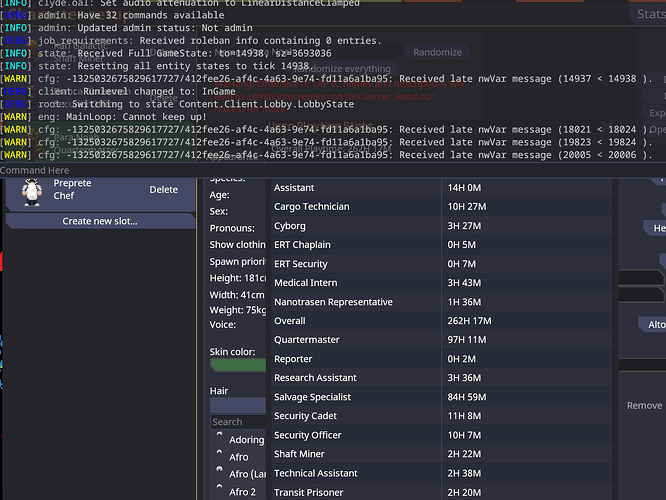The height and width of the screenshot is (500, 666).
Task: Choose the Adoring hairstyle
Action: [x=246, y=440]
